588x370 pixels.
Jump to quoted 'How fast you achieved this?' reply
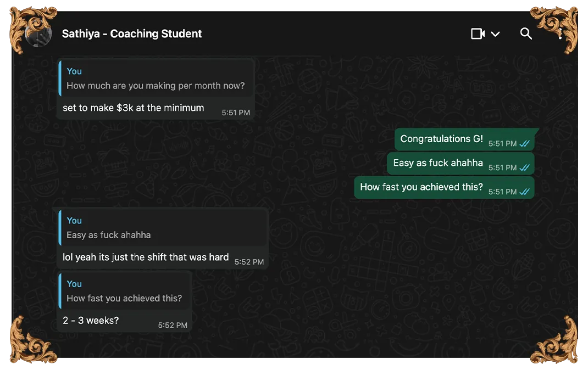tap(125, 291)
